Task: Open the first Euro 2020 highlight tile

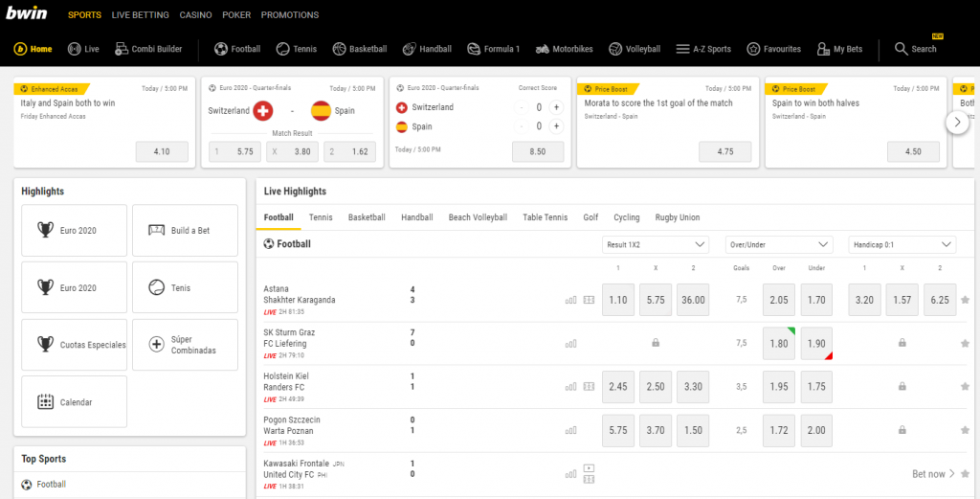Action: pos(75,231)
